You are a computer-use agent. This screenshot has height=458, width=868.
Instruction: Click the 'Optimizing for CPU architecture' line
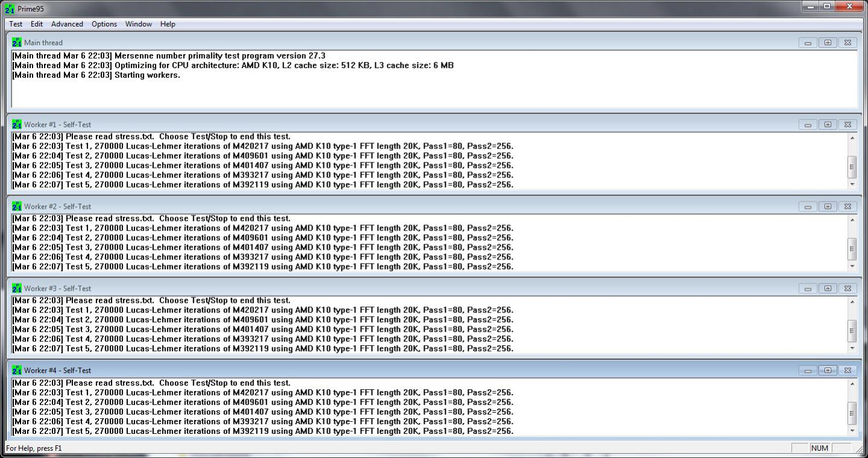(x=233, y=65)
